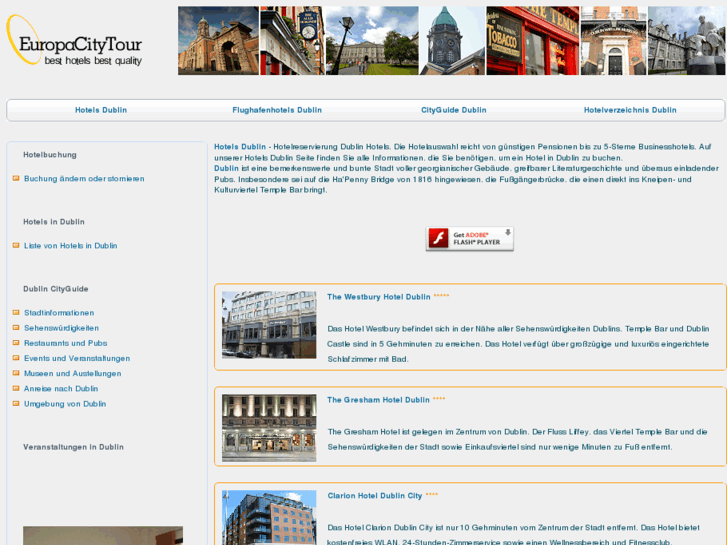Viewport: 727px width, 545px height.
Task: Open Clarion Hotel Dublin City title link
Action: (x=375, y=496)
